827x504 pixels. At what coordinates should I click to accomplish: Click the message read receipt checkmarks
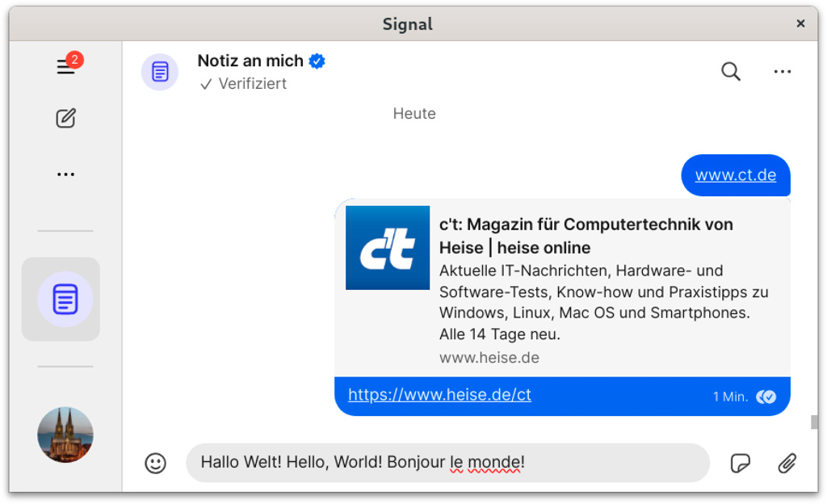(766, 397)
